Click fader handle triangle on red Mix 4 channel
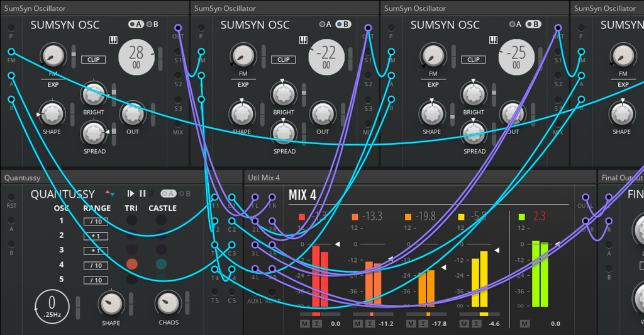Image resolution: width=644 pixels, height=335 pixels. [x=337, y=244]
